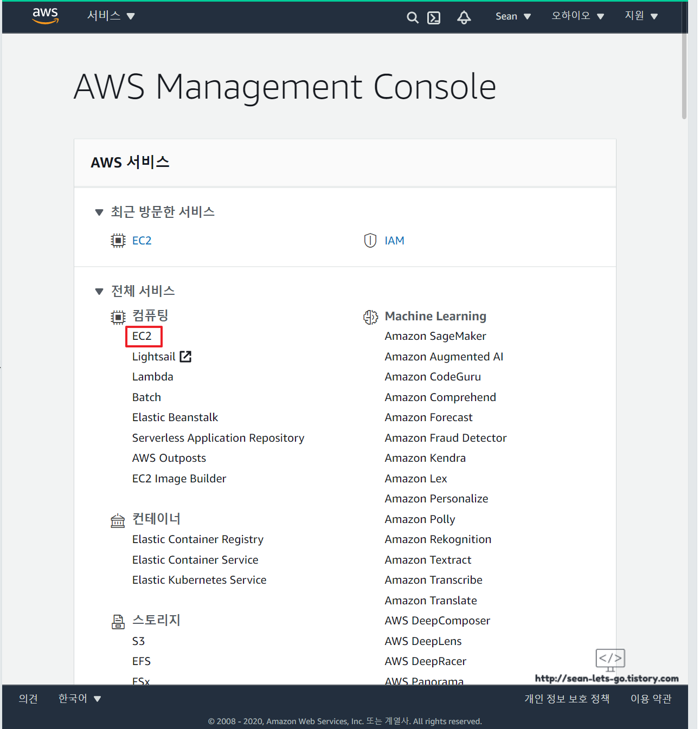Click the page vertical scrollbar thumb

pos(684,76)
